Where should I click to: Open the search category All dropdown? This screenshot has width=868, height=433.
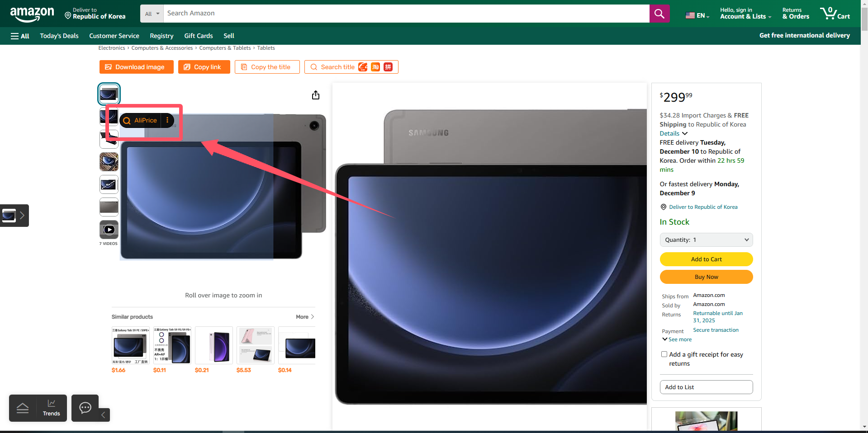coord(152,14)
